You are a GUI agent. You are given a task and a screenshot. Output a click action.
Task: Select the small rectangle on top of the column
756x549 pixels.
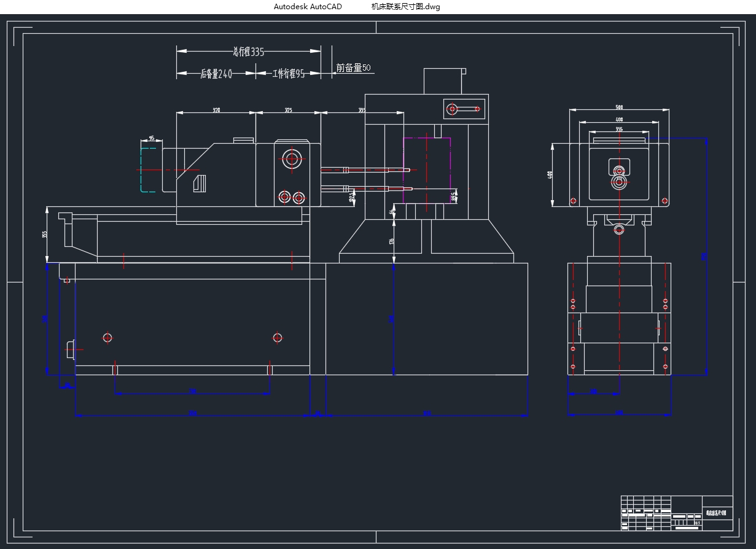[442, 81]
